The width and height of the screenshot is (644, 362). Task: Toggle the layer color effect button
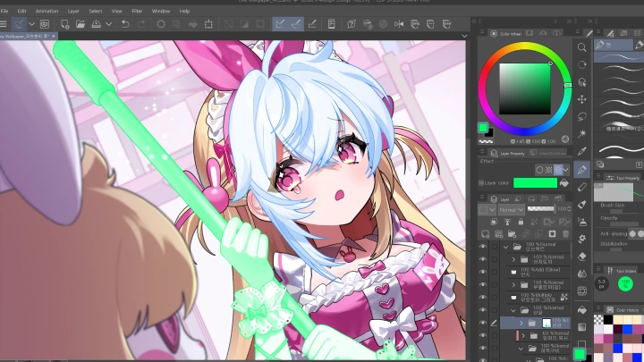pos(558,170)
